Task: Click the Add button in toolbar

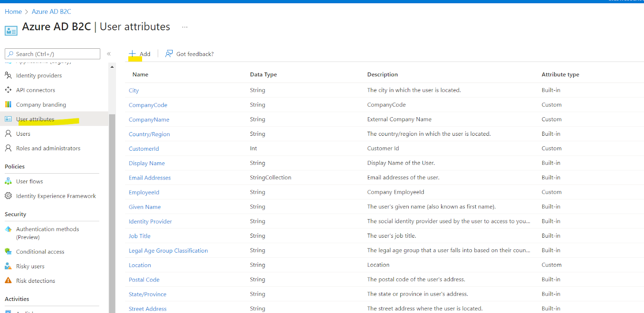Action: point(140,54)
